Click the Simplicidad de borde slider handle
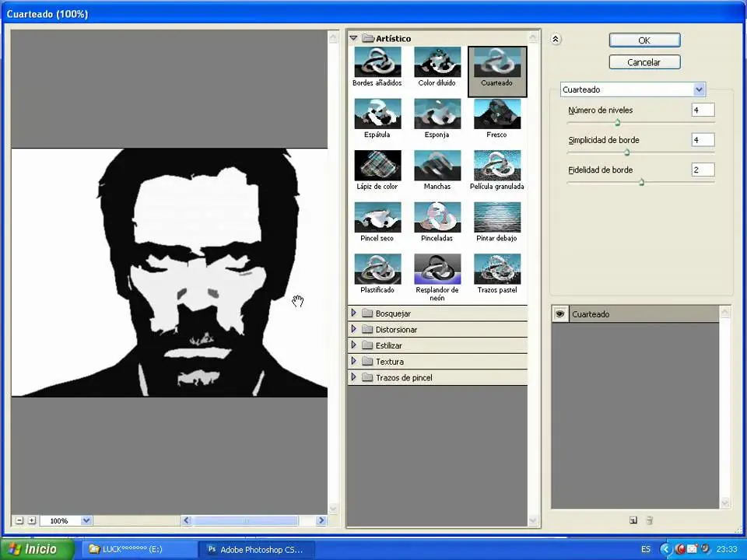The image size is (747, 560). [x=626, y=152]
